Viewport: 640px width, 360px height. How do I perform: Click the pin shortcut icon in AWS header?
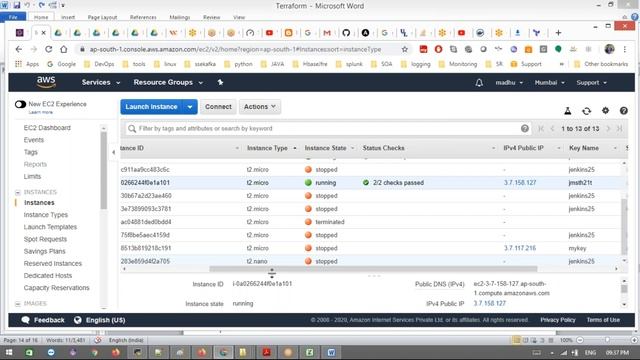click(x=220, y=82)
